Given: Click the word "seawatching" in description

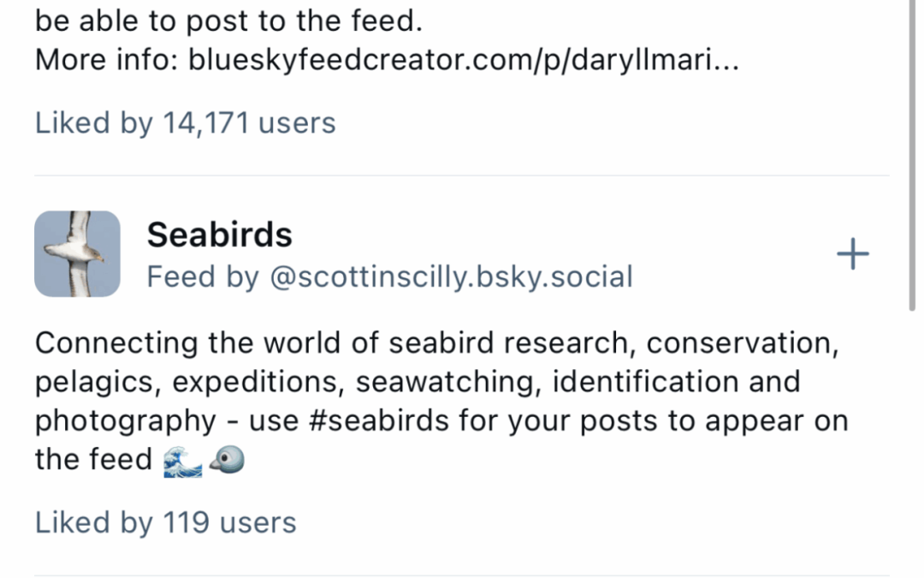Looking at the screenshot, I should click(x=447, y=382).
